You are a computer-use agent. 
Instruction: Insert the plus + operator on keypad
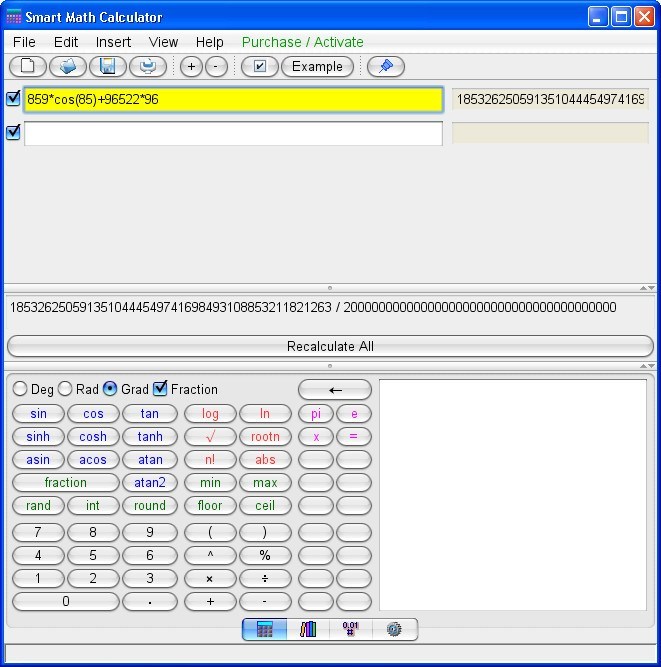tap(210, 601)
